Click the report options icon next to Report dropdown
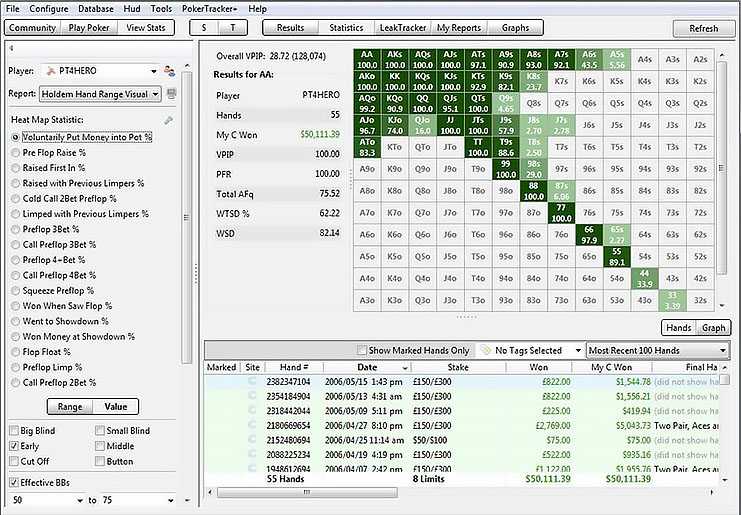 click(172, 94)
